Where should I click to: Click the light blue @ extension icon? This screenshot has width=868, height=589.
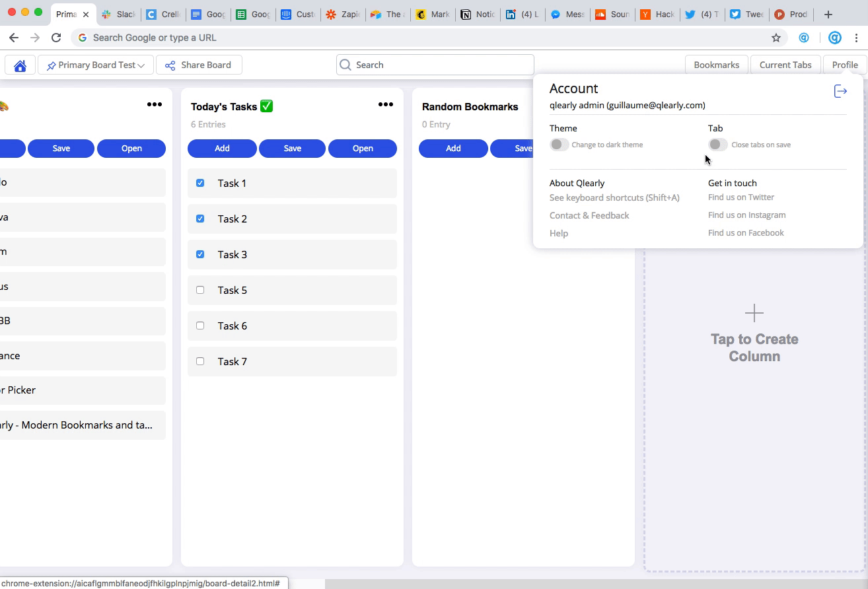(804, 38)
